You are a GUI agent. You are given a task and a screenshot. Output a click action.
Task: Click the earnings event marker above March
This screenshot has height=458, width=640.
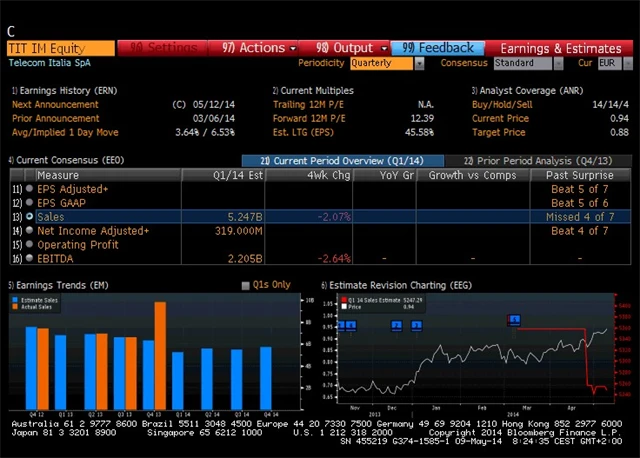514,320
